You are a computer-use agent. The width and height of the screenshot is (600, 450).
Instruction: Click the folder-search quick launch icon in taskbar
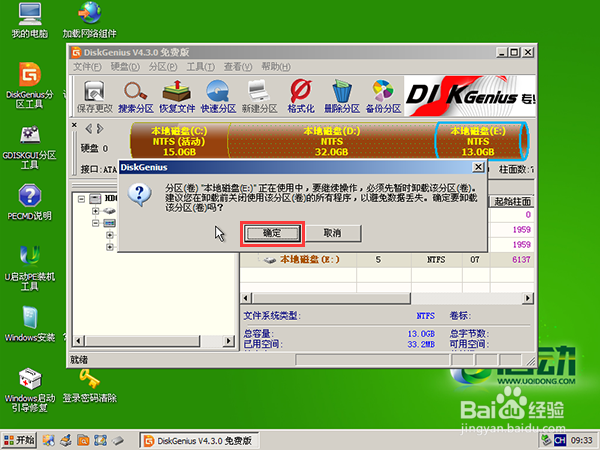(x=83, y=440)
